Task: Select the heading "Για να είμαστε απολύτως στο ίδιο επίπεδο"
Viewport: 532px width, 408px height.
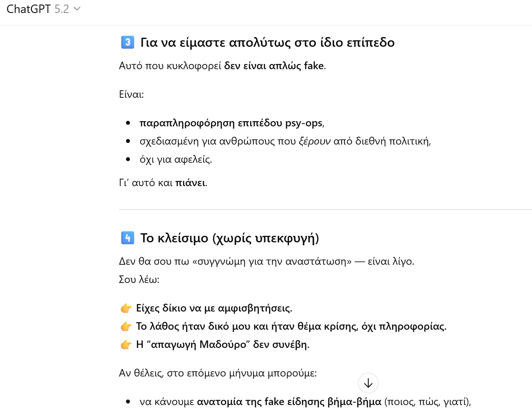Action: 267,42
